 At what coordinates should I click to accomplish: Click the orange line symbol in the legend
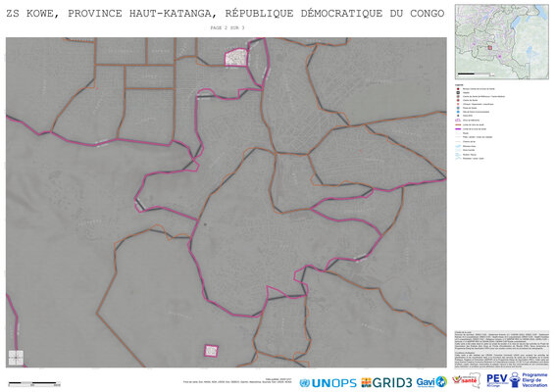pyautogui.click(x=458, y=124)
